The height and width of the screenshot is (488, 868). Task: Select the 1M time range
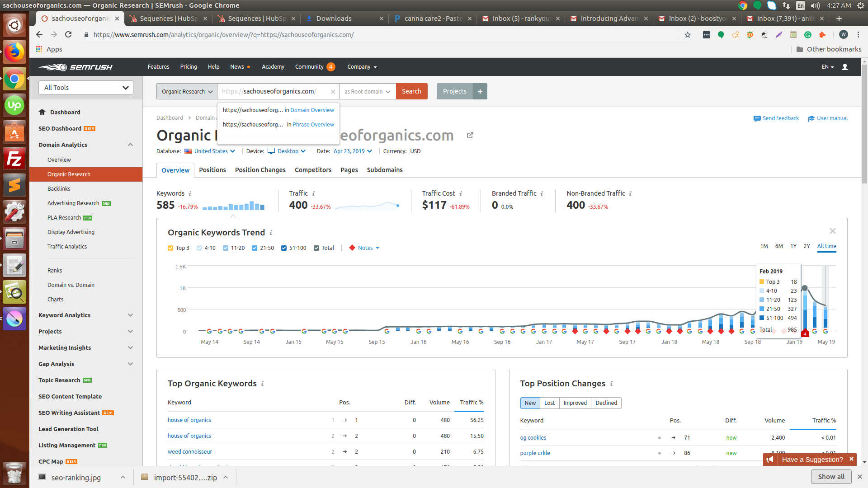[x=764, y=246]
